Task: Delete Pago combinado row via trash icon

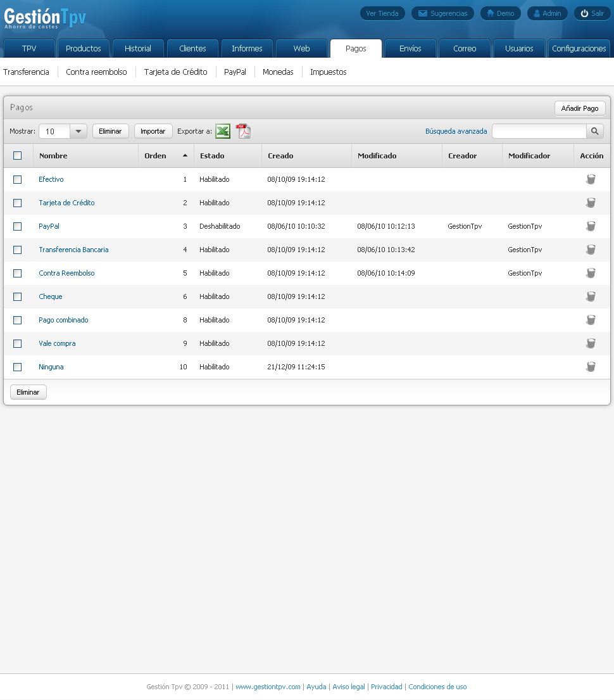Action: point(591,320)
